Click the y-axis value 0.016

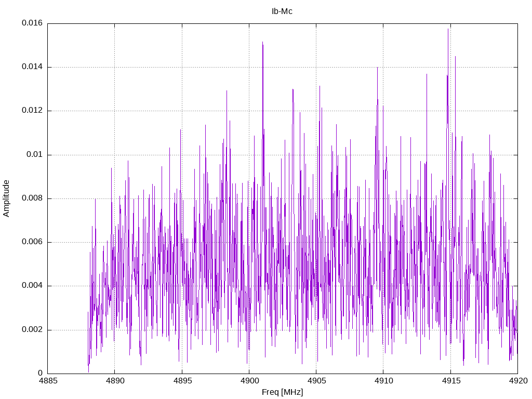tap(32, 23)
